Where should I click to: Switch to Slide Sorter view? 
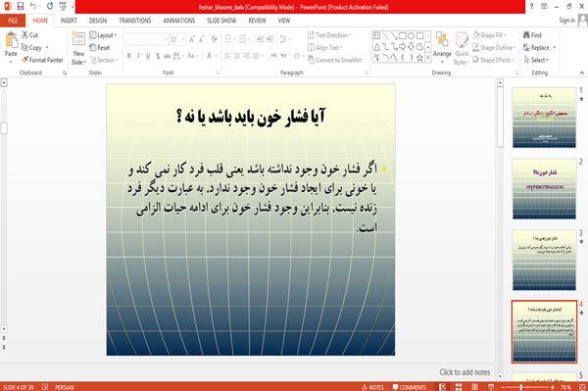click(459, 387)
